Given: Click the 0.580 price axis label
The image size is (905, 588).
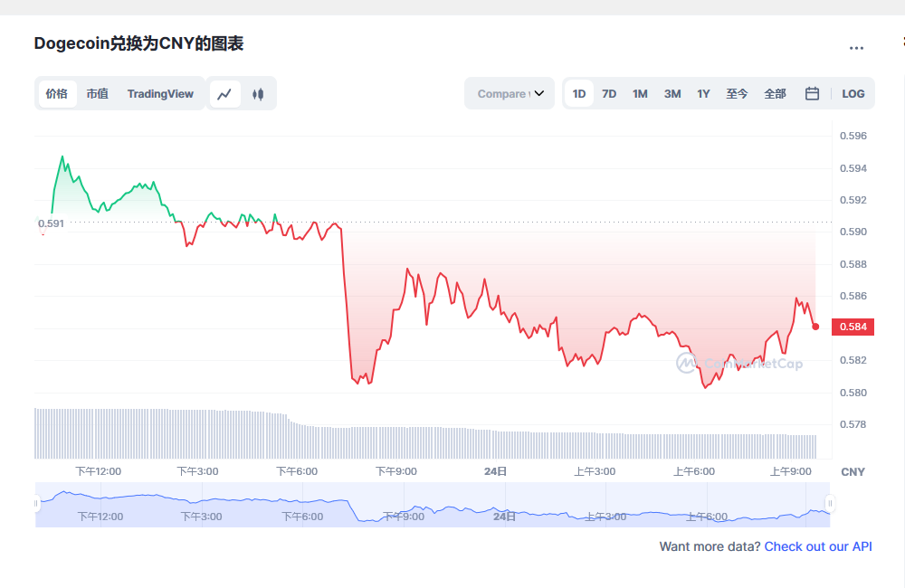Looking at the screenshot, I should coord(853,393).
